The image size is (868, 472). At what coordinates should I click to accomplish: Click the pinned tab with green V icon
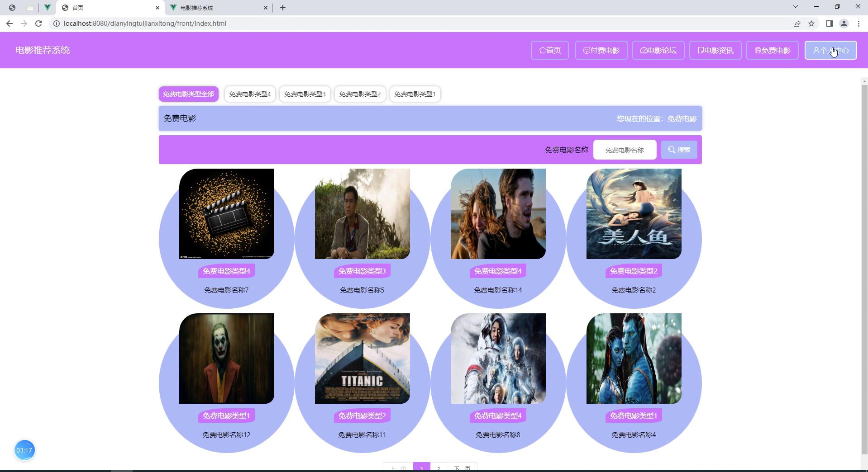tap(47, 8)
